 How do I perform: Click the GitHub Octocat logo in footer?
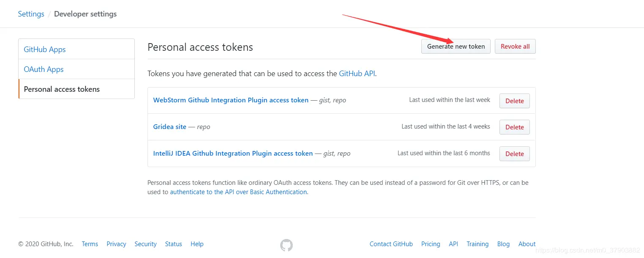287,245
